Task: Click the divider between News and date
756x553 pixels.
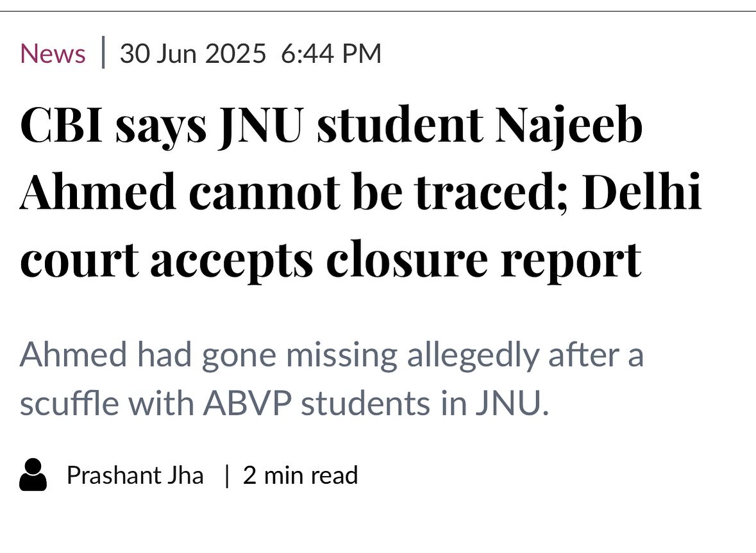Action: (103, 53)
